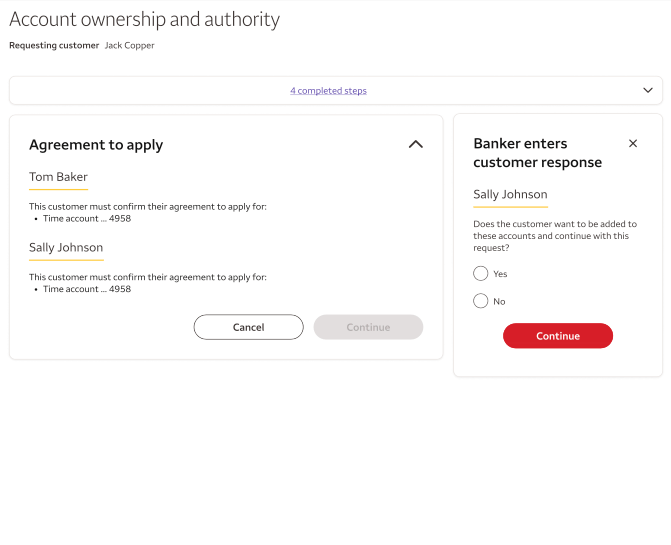Viewport: 671px width, 545px height.
Task: Click the greyed-out Continue button beside Cancel
Action: tap(368, 327)
